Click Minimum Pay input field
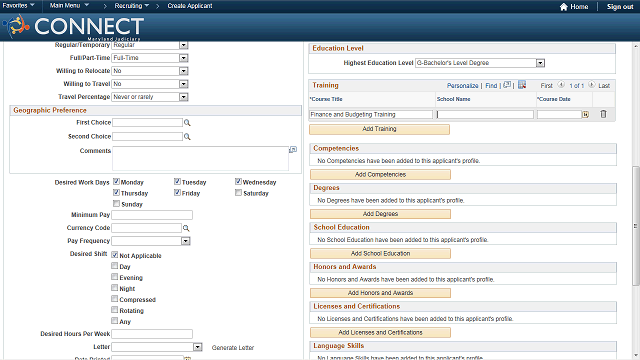The height and width of the screenshot is (360, 640). (152, 215)
